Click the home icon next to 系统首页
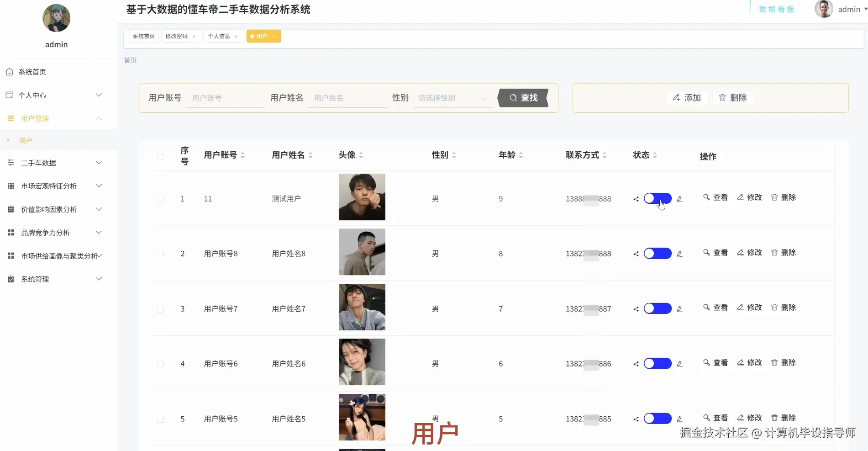The image size is (868, 451). click(9, 72)
